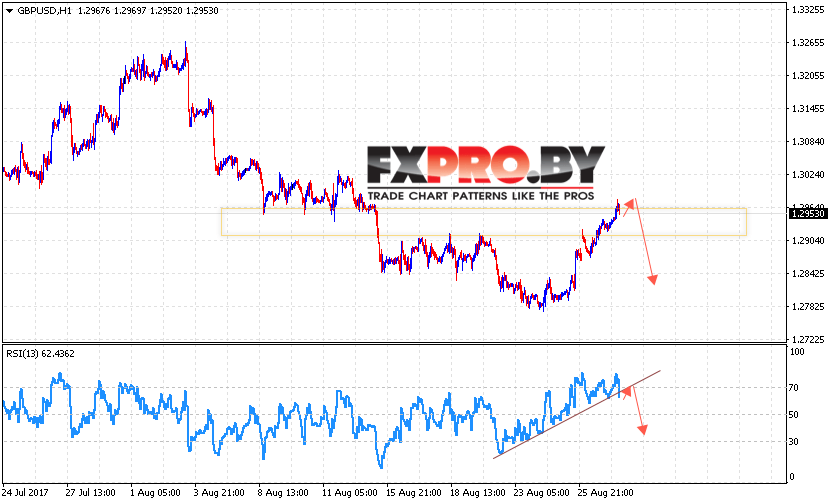Click RSI scale value 50
Image resolution: width=829 pixels, height=504 pixels.
pyautogui.click(x=794, y=415)
